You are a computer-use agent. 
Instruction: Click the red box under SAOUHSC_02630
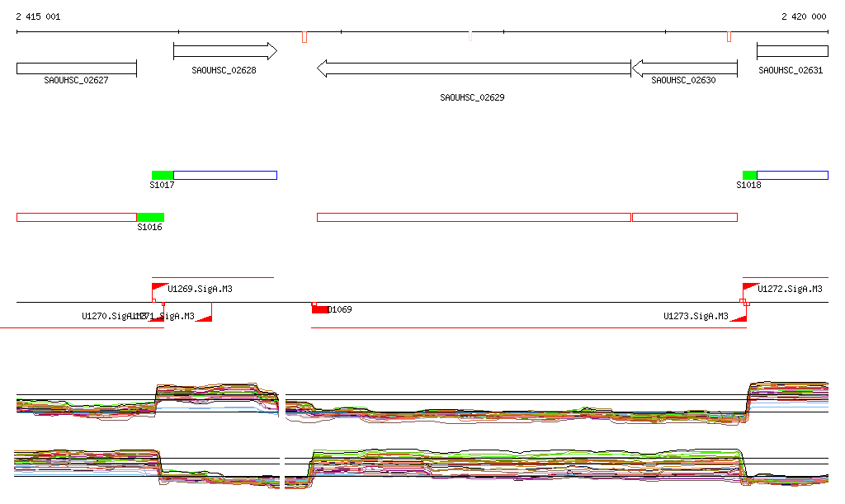click(684, 217)
